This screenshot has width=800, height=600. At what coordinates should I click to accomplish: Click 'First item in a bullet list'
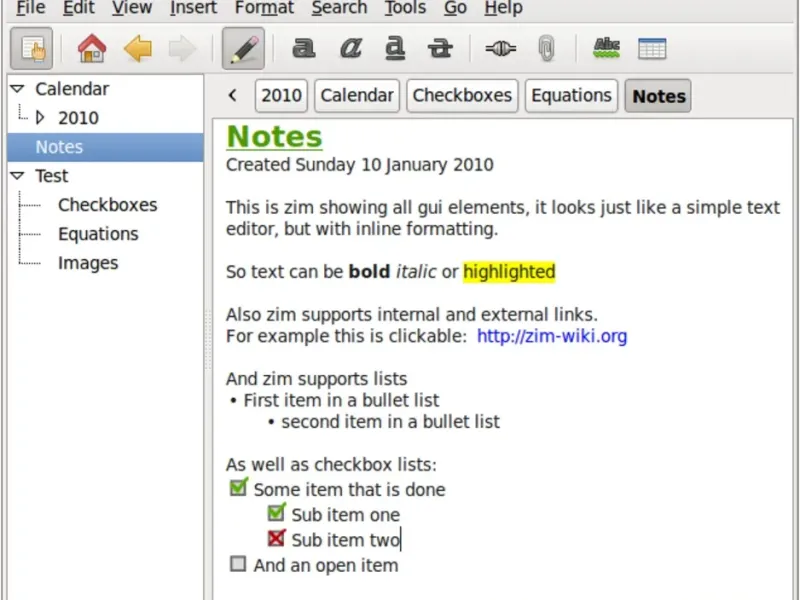pyautogui.click(x=341, y=401)
